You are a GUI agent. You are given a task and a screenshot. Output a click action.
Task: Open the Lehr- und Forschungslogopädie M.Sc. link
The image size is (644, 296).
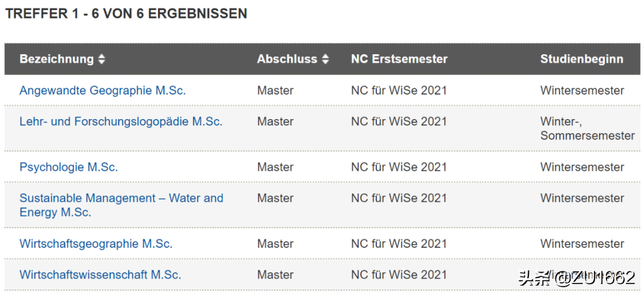121,121
